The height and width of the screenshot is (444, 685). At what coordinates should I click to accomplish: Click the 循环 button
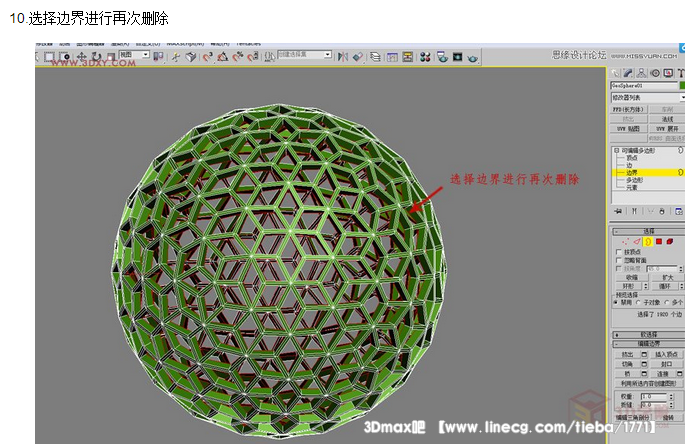click(665, 286)
